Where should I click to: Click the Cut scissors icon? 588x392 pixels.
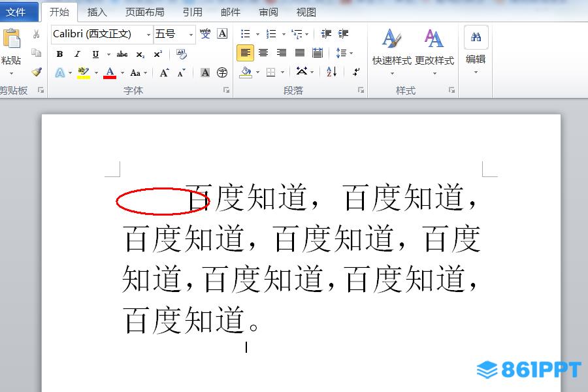37,34
